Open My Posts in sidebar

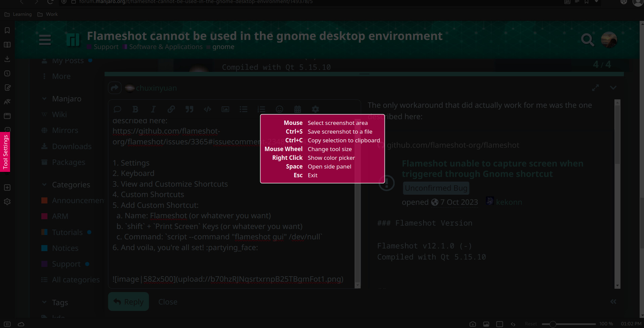click(x=68, y=61)
